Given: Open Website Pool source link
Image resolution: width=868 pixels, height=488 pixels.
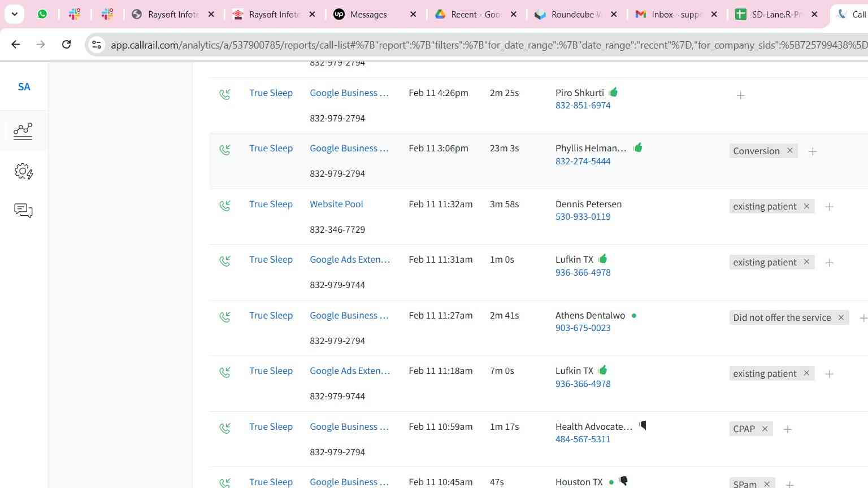Looking at the screenshot, I should pyautogui.click(x=336, y=204).
